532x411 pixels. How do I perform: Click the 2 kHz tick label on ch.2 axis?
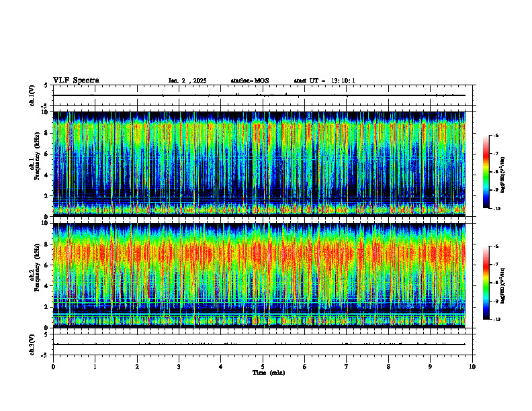pos(47,307)
